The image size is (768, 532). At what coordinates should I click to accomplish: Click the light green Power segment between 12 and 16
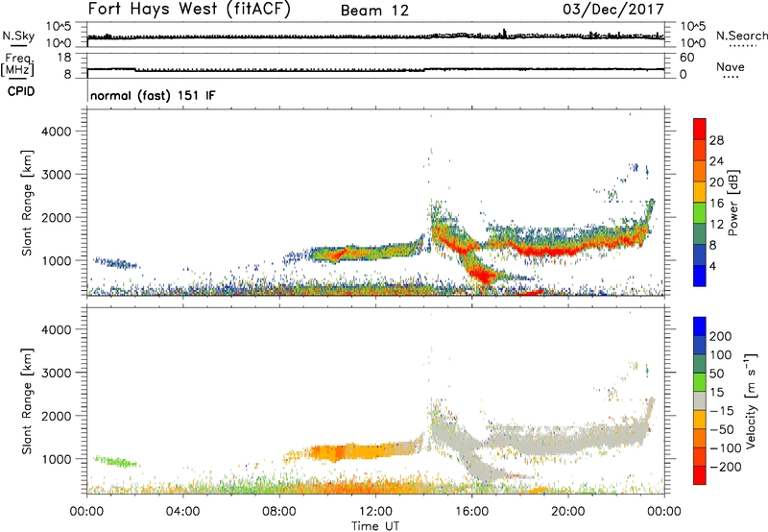700,212
